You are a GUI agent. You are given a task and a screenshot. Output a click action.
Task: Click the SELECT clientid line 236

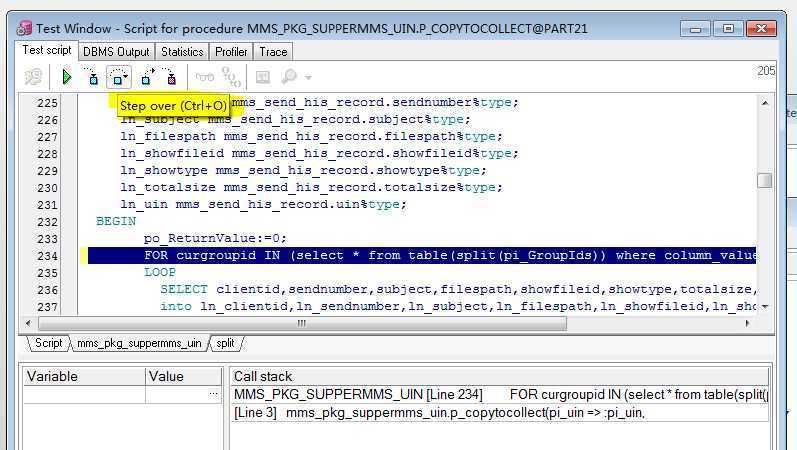pos(457,289)
